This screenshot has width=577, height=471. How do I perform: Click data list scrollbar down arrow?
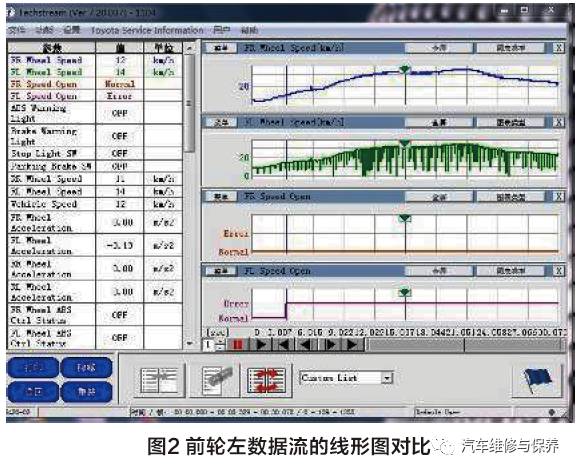pyautogui.click(x=190, y=343)
